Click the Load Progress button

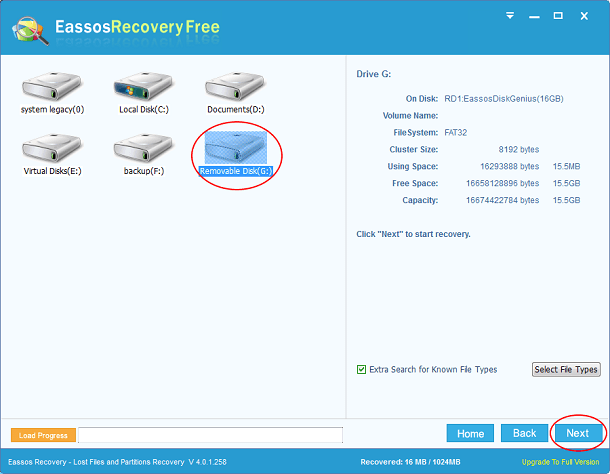point(43,435)
